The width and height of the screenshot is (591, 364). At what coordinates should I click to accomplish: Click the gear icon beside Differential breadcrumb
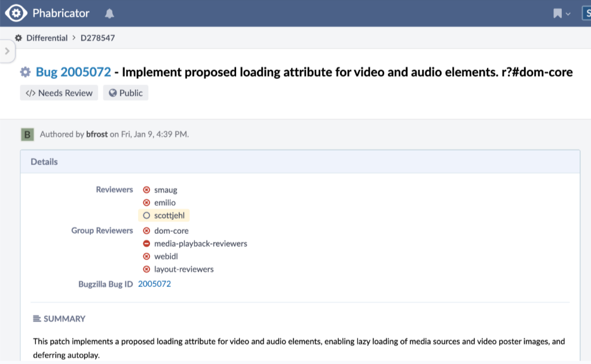click(19, 38)
